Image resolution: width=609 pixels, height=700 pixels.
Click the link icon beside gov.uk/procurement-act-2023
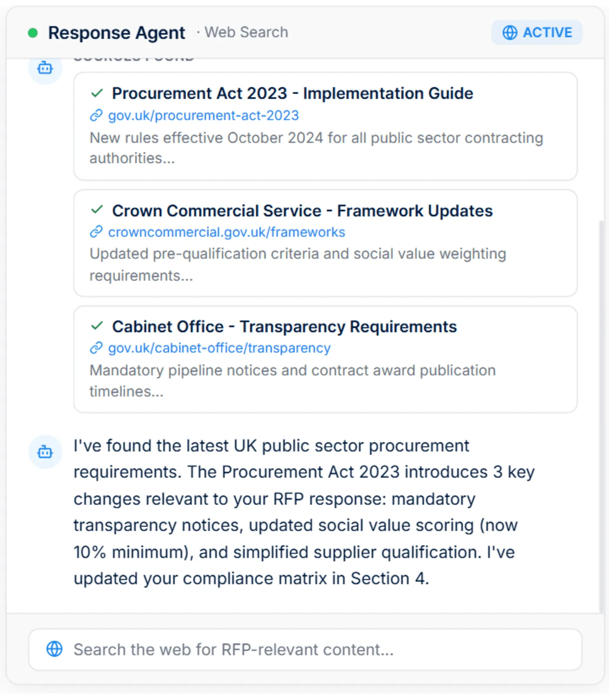pyautogui.click(x=96, y=115)
